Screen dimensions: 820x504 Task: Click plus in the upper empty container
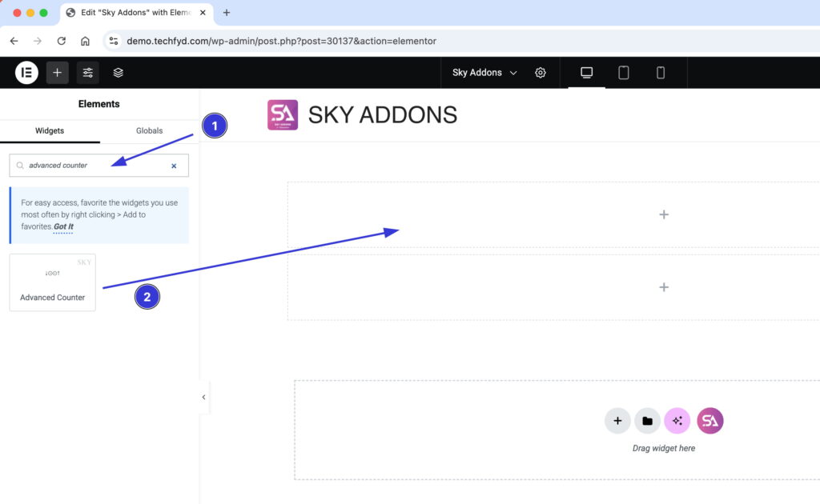tap(664, 214)
